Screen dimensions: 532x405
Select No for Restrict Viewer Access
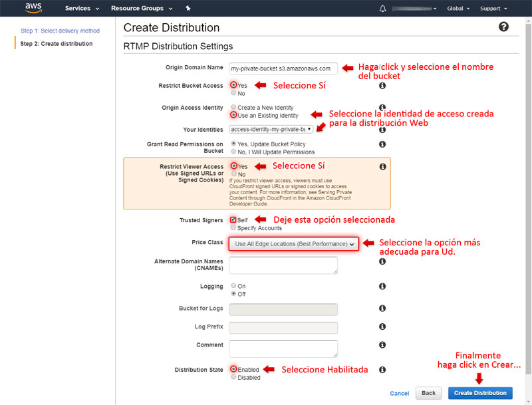click(234, 174)
